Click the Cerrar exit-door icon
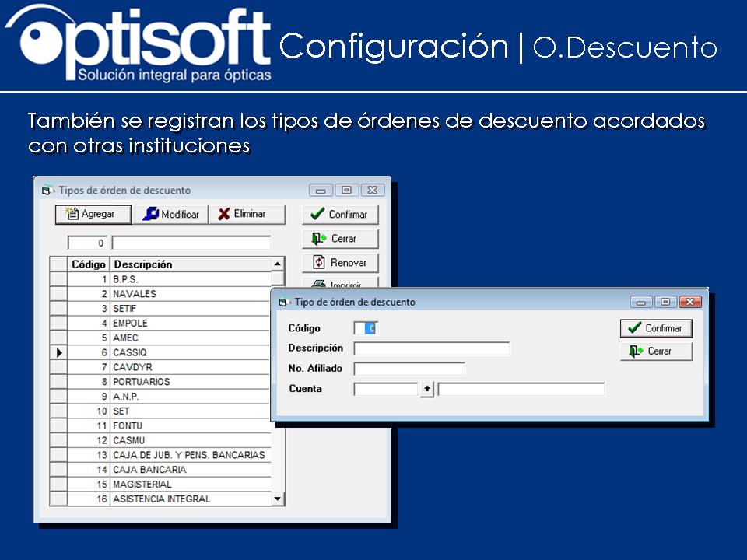 click(319, 238)
